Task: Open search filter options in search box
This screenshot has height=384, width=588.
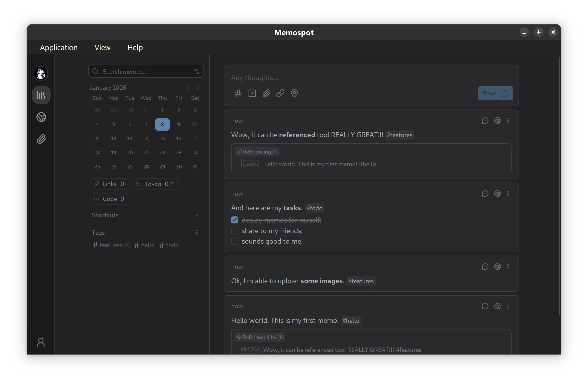Action: (x=197, y=71)
